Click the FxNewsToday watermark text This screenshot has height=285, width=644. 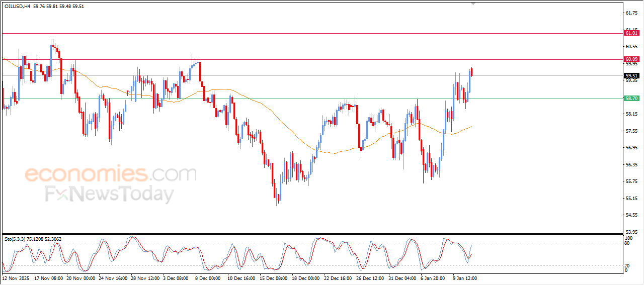tap(110, 194)
